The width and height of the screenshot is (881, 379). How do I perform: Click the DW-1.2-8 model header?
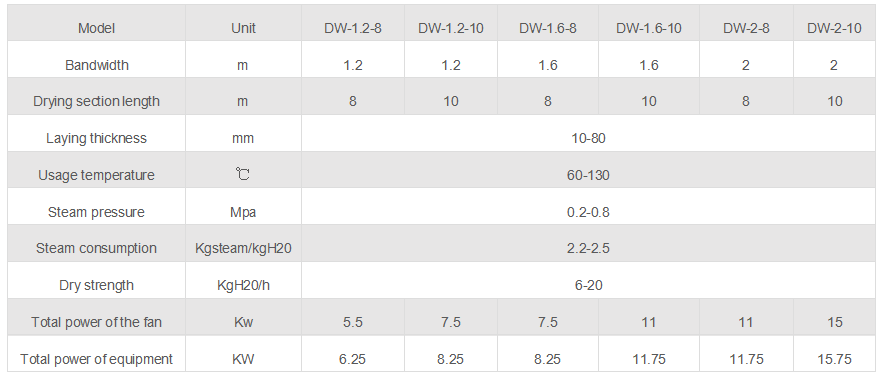coord(352,29)
